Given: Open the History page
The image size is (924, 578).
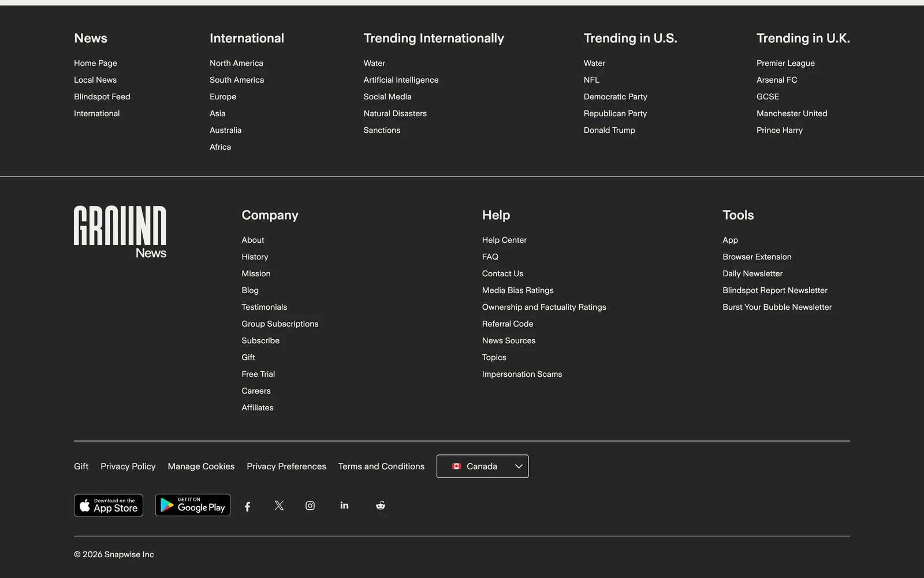Looking at the screenshot, I should click(x=255, y=257).
